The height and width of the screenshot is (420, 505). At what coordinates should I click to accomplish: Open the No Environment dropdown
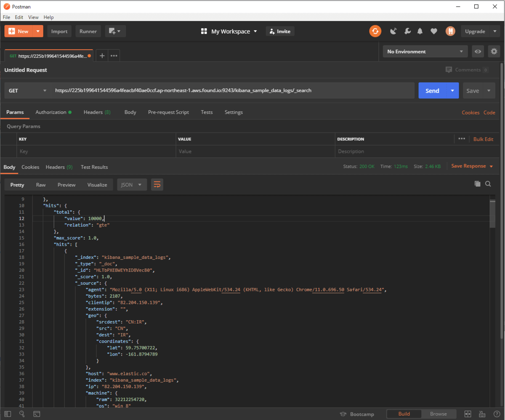point(425,51)
